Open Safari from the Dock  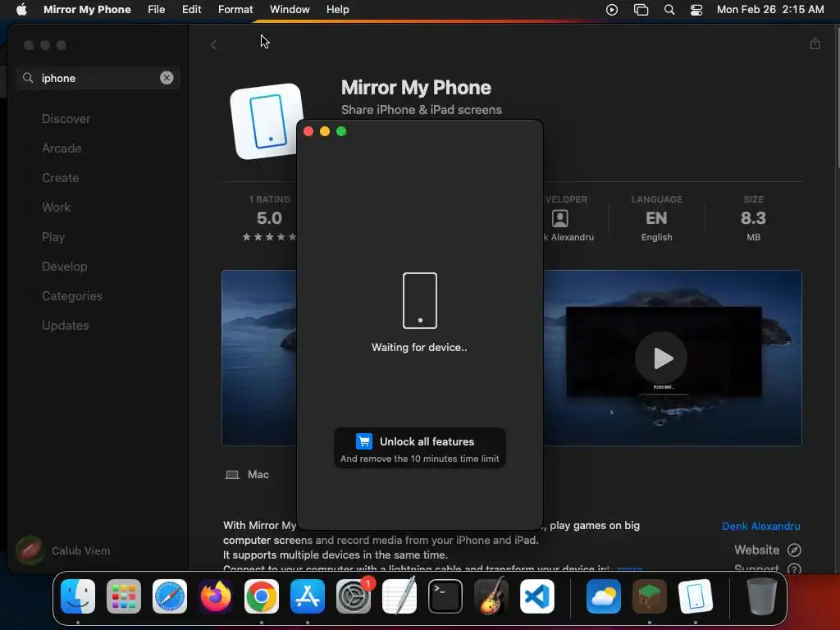point(170,596)
